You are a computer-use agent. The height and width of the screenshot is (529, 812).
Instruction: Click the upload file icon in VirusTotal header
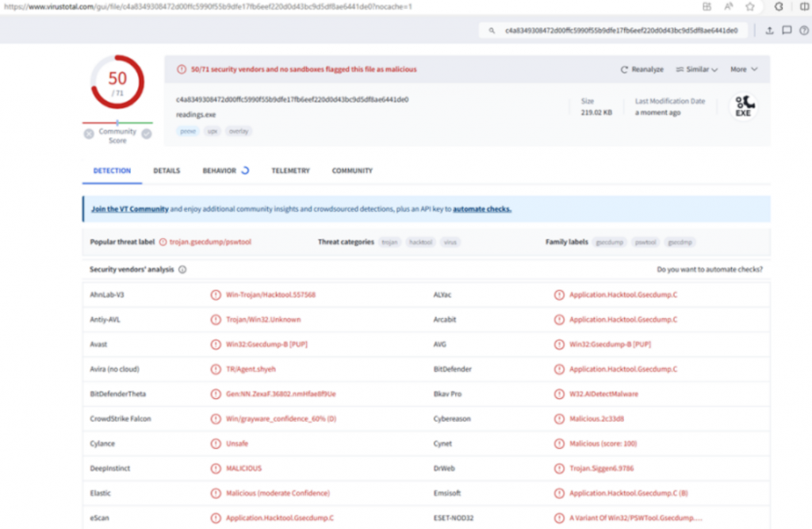[x=769, y=31]
